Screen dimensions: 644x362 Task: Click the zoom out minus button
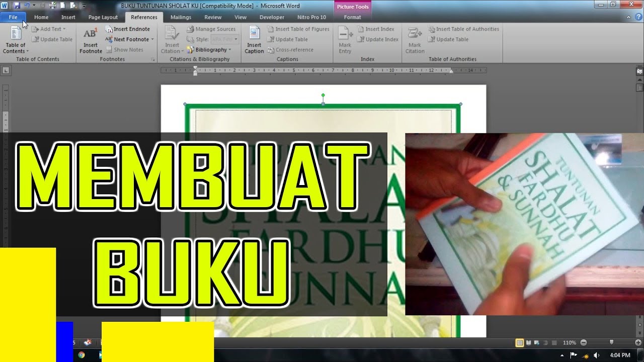(583, 342)
